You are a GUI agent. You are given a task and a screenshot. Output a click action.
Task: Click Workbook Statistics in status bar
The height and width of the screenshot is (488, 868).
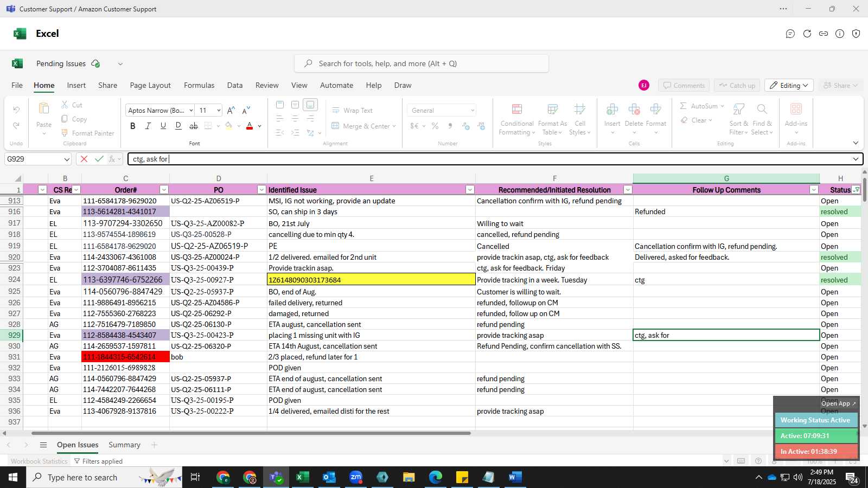coord(39,461)
